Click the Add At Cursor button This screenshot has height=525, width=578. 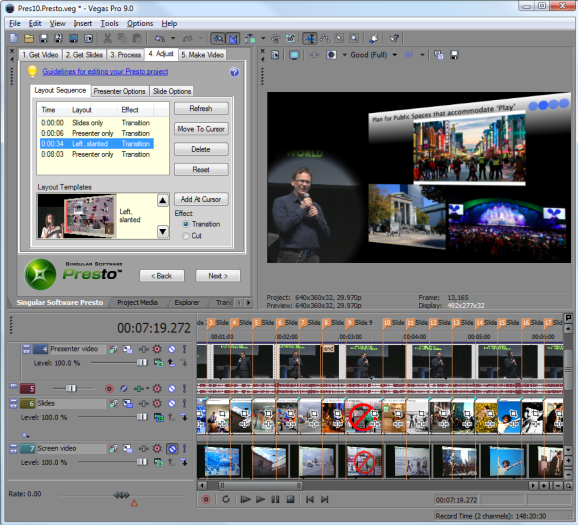(201, 199)
